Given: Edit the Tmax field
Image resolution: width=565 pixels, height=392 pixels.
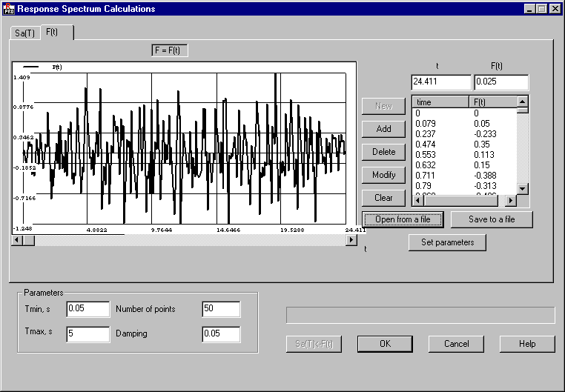Looking at the screenshot, I should pos(88,334).
